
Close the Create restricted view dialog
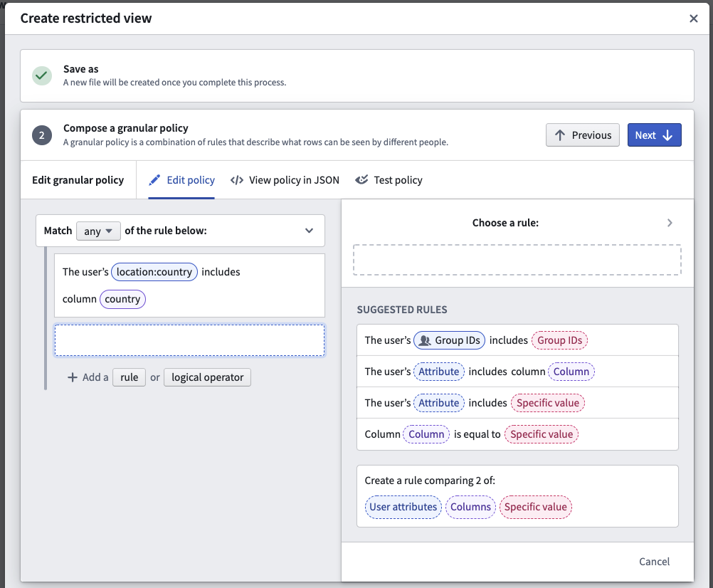click(x=694, y=19)
